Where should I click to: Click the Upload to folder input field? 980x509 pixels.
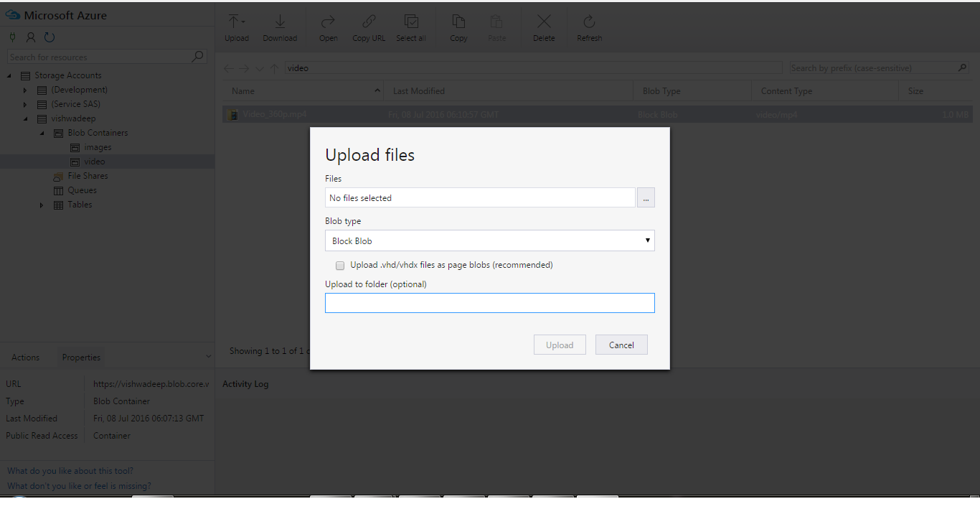point(490,303)
